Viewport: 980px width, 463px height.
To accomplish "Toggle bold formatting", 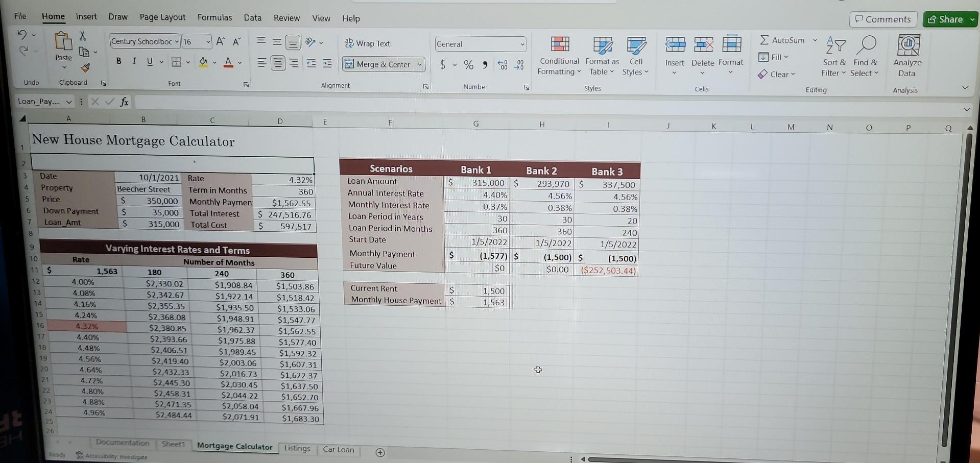I will coord(118,61).
